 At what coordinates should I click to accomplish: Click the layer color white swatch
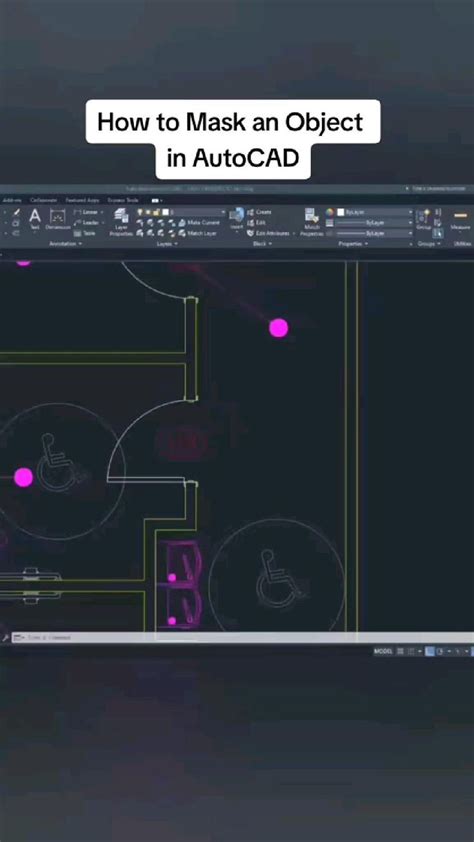coord(165,212)
